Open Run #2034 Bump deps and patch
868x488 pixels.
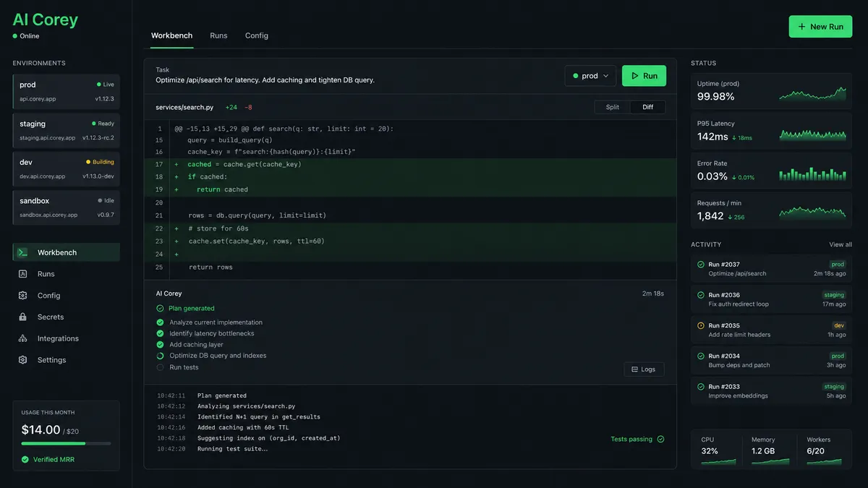(771, 360)
